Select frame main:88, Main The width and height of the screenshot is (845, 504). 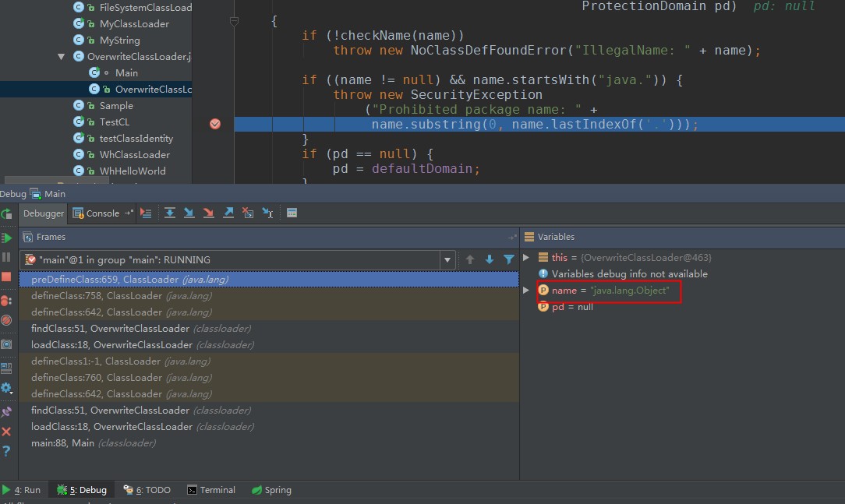pyautogui.click(x=269, y=443)
